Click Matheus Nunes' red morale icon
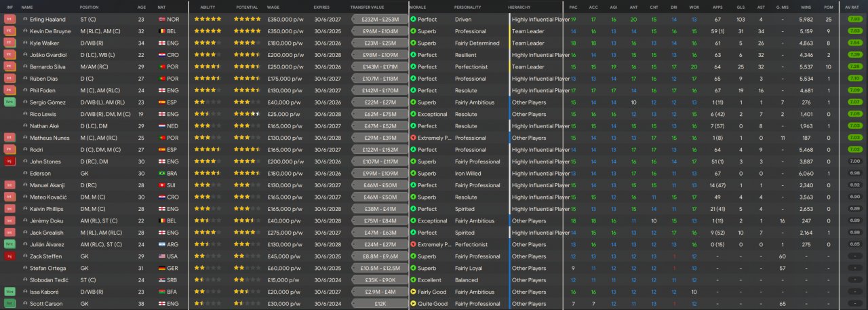This screenshot has height=310, width=868. point(414,138)
